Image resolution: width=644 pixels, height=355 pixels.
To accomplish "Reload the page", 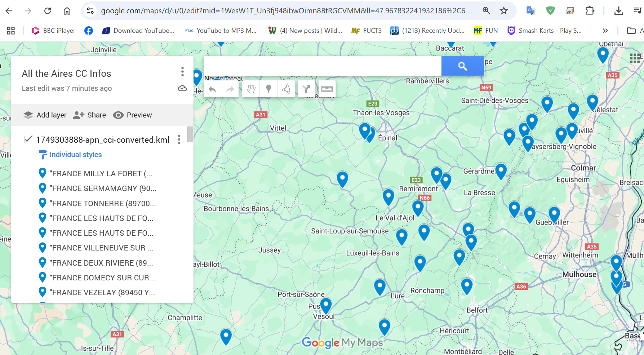I will click(48, 11).
